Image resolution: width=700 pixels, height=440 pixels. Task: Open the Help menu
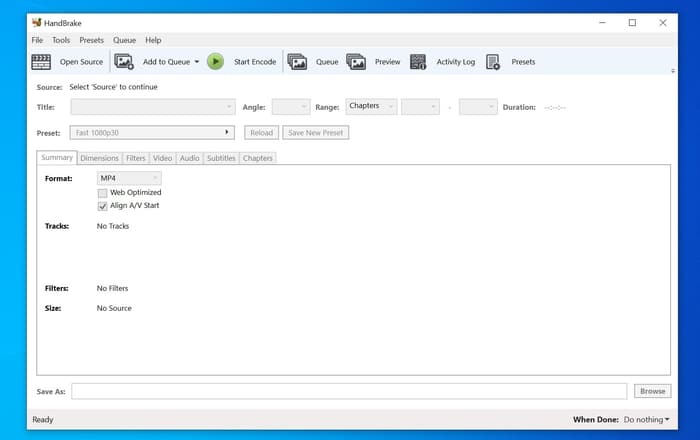[x=153, y=40]
